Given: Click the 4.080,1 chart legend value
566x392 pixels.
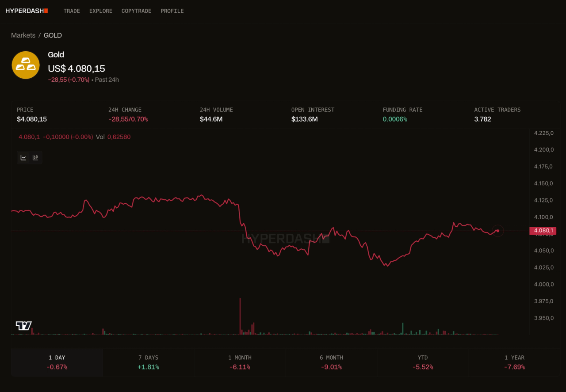Looking at the screenshot, I should (x=29, y=137).
